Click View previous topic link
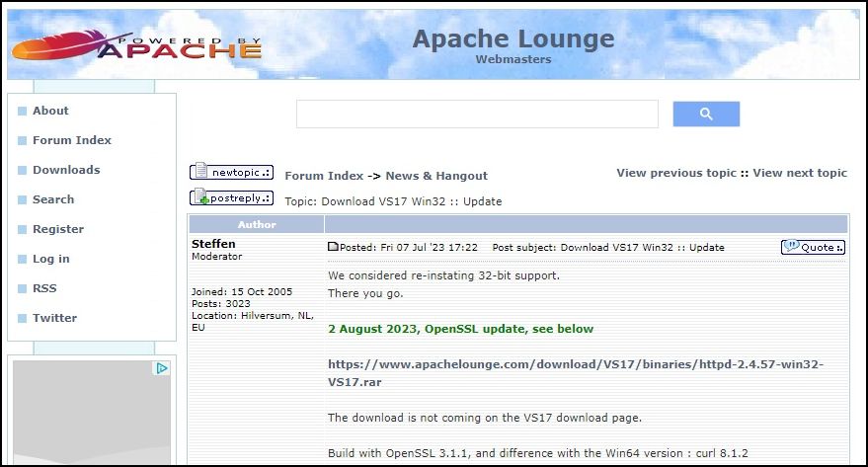868x467 pixels. click(676, 173)
